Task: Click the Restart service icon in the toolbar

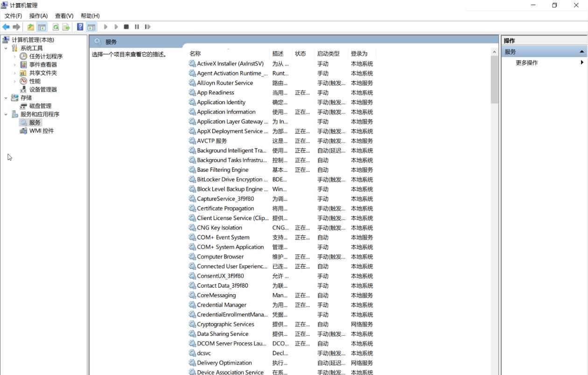Action: [x=147, y=27]
